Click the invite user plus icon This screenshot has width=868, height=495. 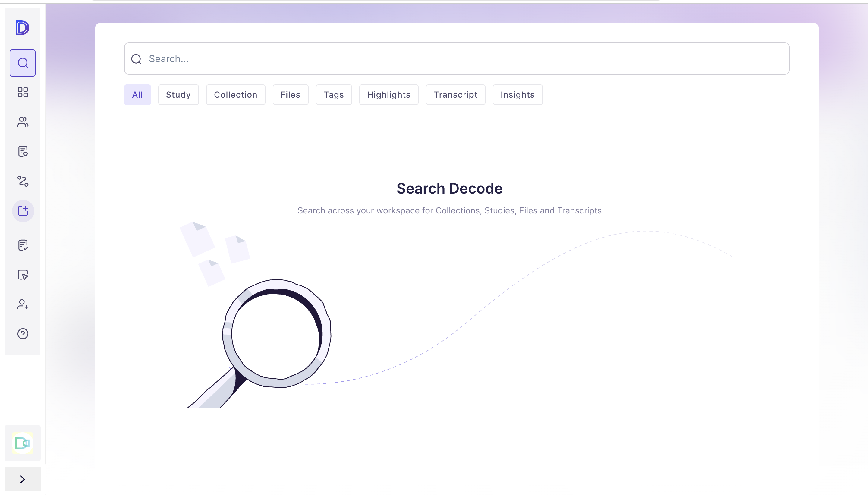tap(23, 304)
